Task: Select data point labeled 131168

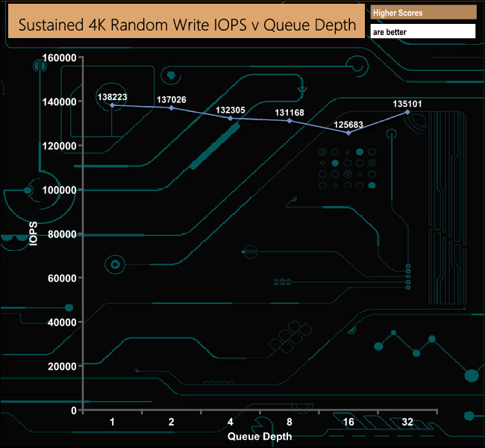Action: 290,121
